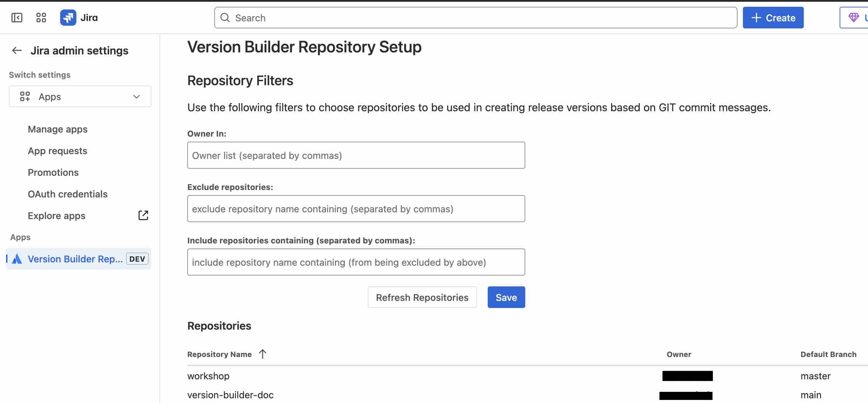Click the Default Branch column header
Screen dimensions: 868x403
point(828,354)
